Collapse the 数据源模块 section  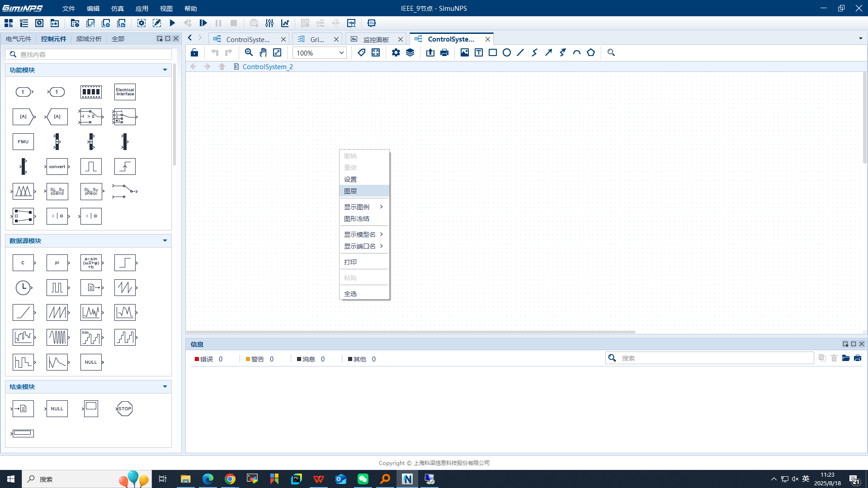click(x=165, y=241)
